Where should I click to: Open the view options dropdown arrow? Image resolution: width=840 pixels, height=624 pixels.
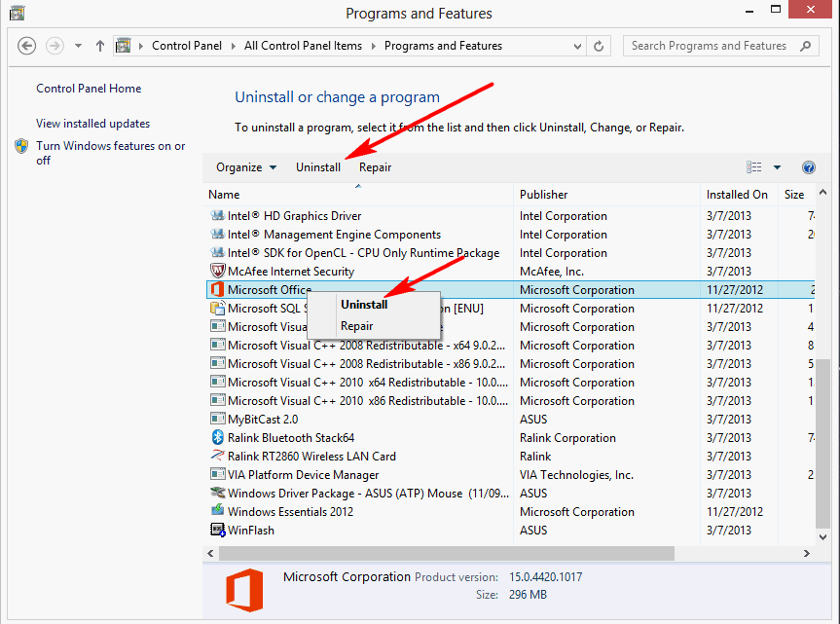(777, 167)
